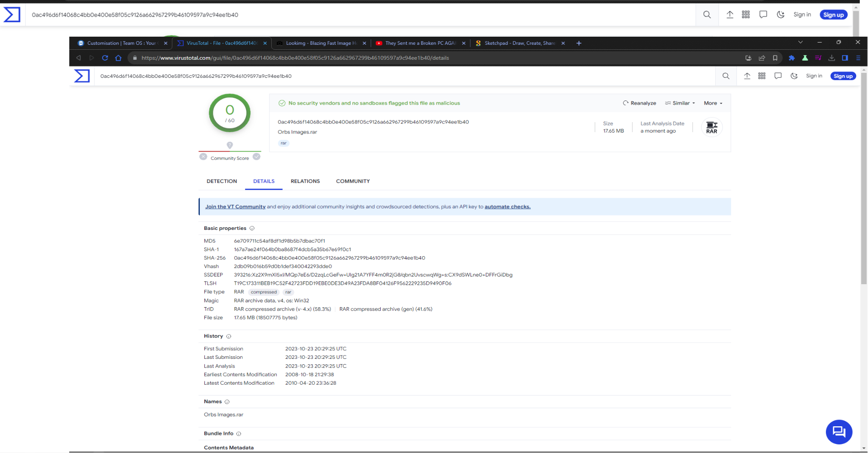Open extensions puzzle icon in browser toolbar
This screenshot has height=453, width=868.
pos(792,58)
